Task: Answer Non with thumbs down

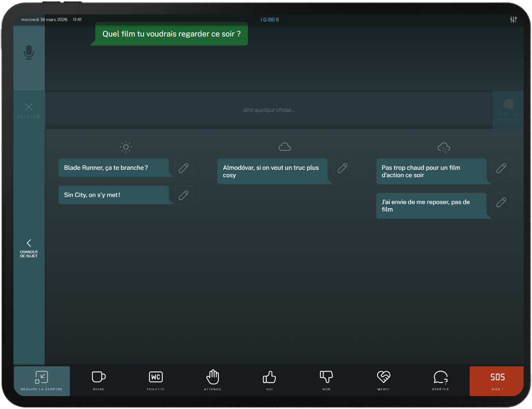Action: 326,381
